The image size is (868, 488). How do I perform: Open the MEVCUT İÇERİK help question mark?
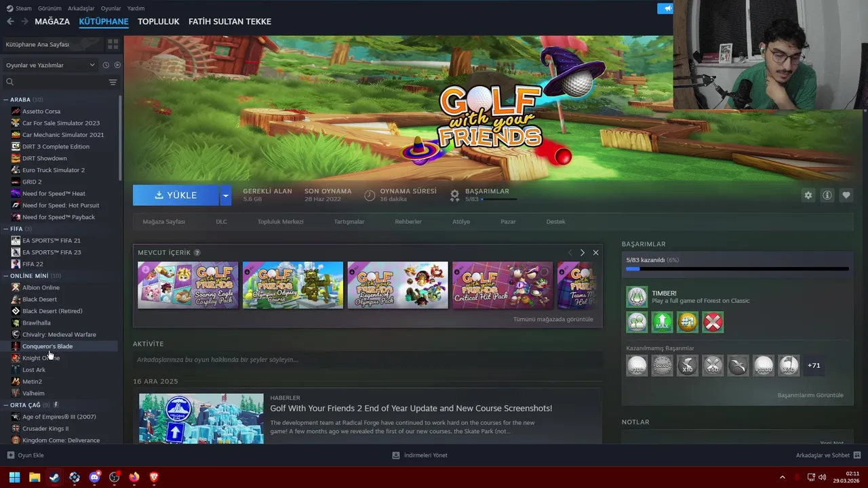197,253
